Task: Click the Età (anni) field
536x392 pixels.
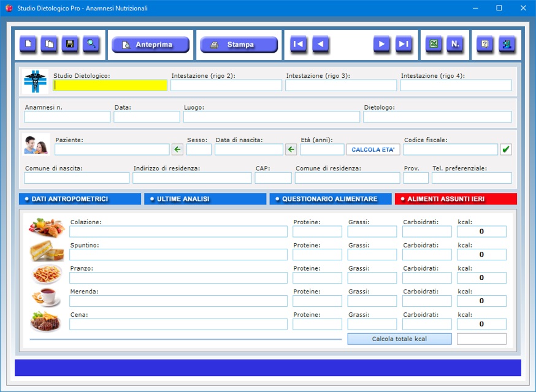Action: [322, 149]
